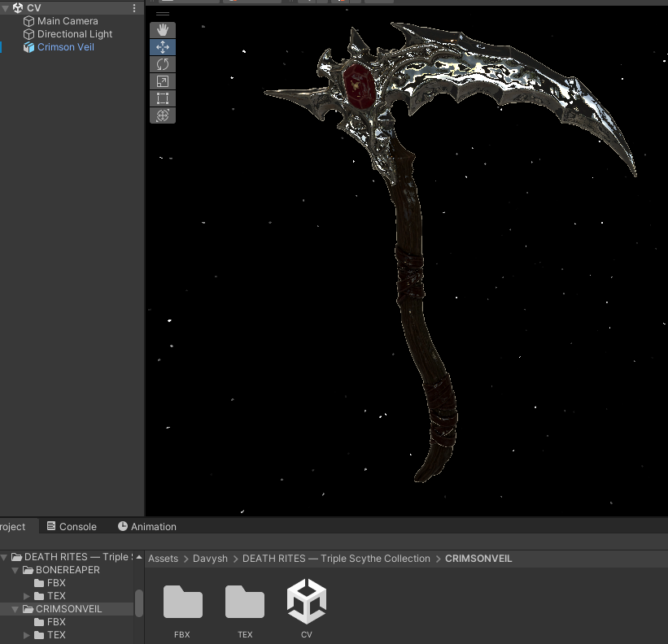The width and height of the screenshot is (668, 644).
Task: Click the Scene overlay toolbar drag handle
Action: (163, 14)
